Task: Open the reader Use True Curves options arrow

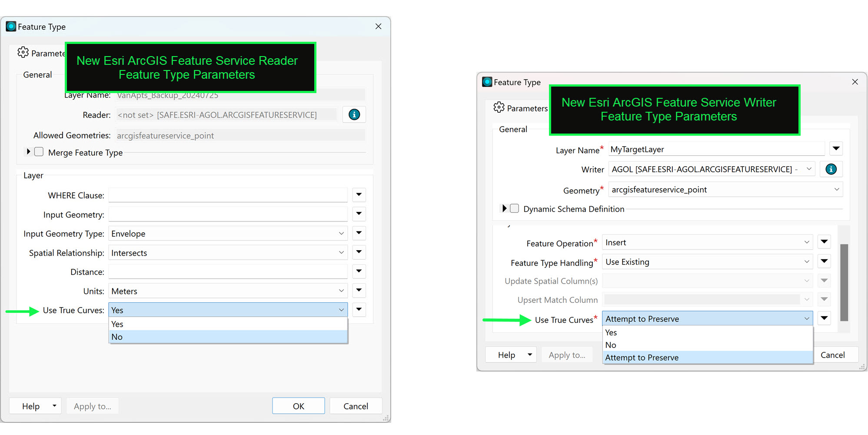Action: pyautogui.click(x=359, y=310)
